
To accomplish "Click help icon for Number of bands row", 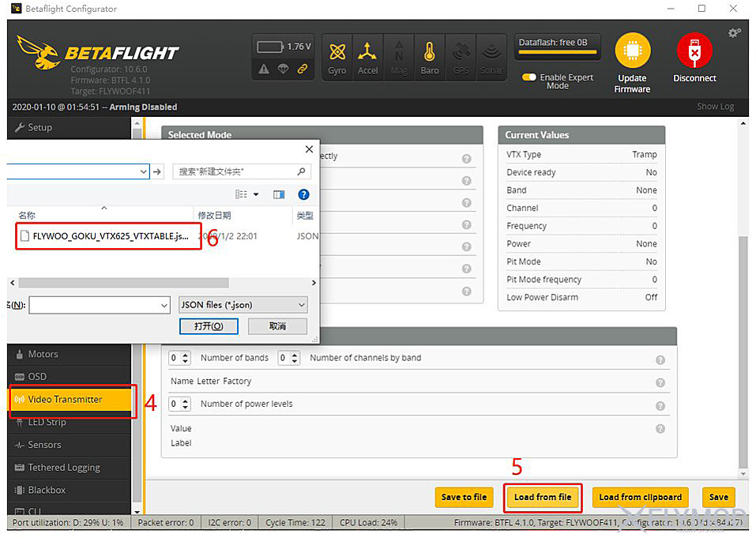I will coord(660,360).
